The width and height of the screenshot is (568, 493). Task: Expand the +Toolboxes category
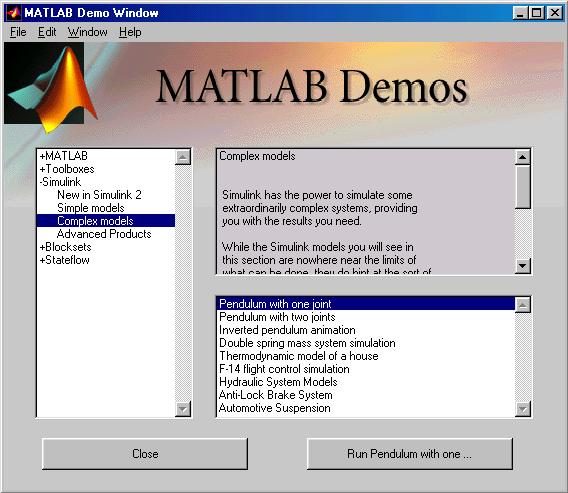pos(67,169)
